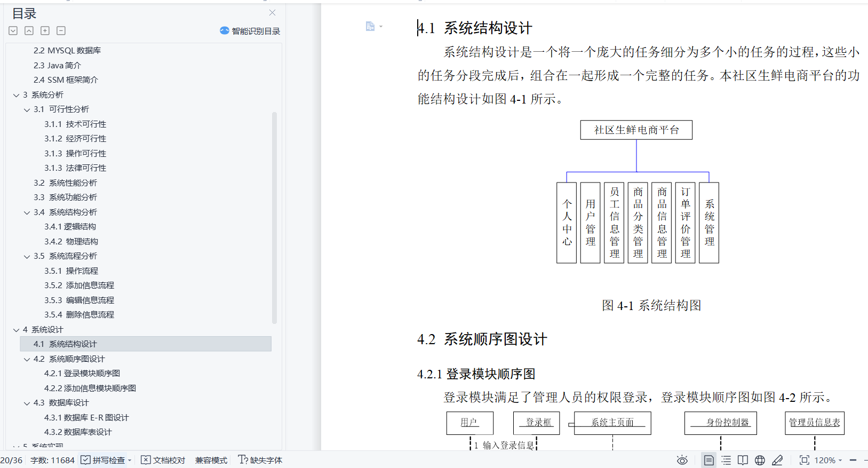Viewport: 868px width, 468px height.
Task: Switch to outline view mode icon
Action: point(726,460)
